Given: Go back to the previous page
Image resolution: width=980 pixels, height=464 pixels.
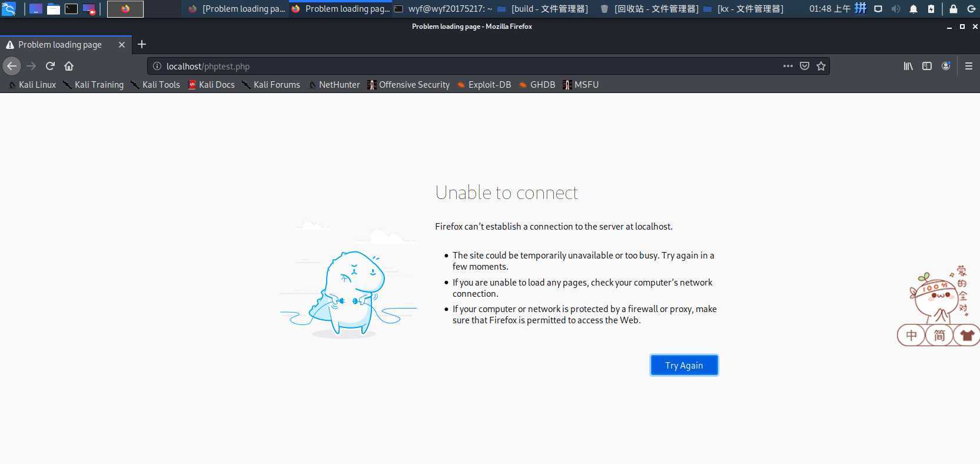Looking at the screenshot, I should click(12, 66).
